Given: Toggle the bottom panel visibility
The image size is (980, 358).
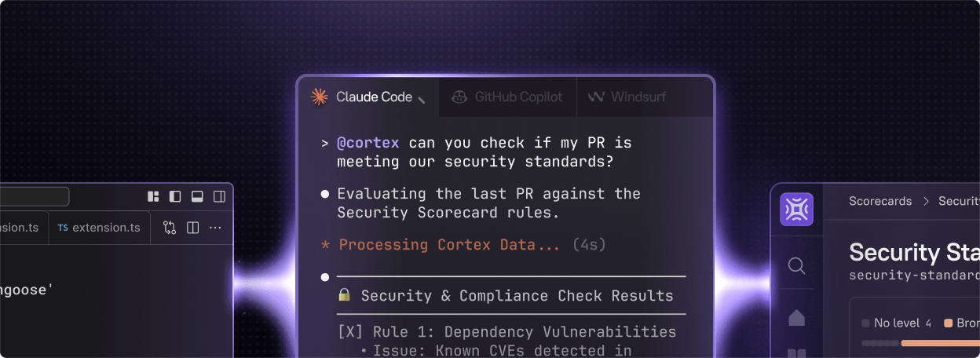Looking at the screenshot, I should [198, 196].
